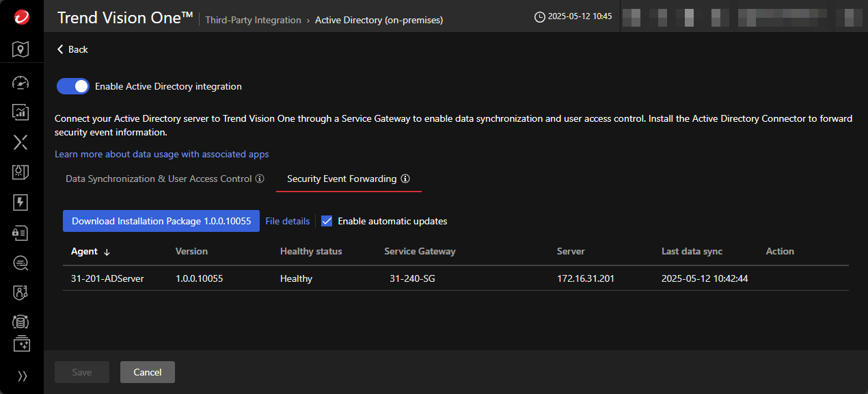
Task: Open the XDR crossed-lines sidebar icon
Action: pyautogui.click(x=21, y=142)
